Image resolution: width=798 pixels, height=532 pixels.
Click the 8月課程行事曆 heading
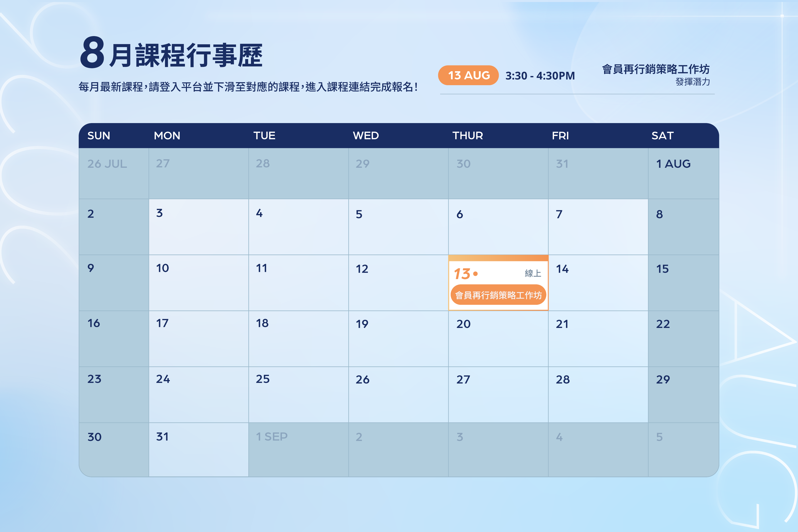point(171,53)
